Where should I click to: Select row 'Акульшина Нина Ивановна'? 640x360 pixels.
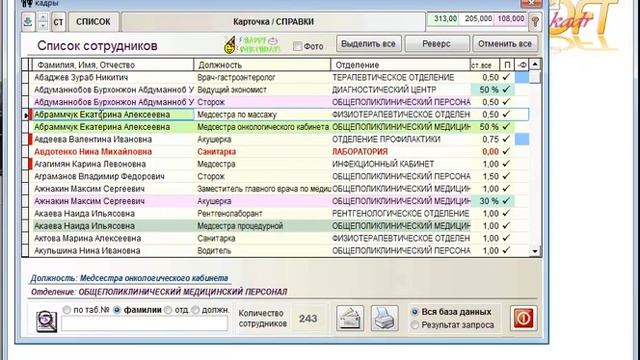pos(276,250)
